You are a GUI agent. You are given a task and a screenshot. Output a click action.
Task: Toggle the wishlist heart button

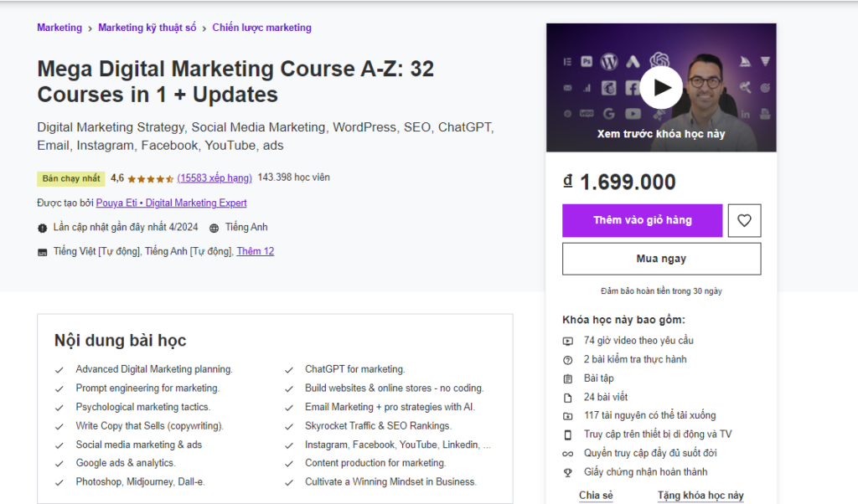[744, 220]
